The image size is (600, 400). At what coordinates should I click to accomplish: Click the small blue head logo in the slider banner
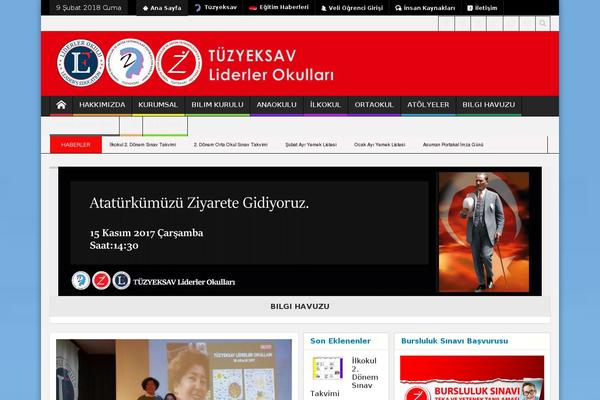81,281
